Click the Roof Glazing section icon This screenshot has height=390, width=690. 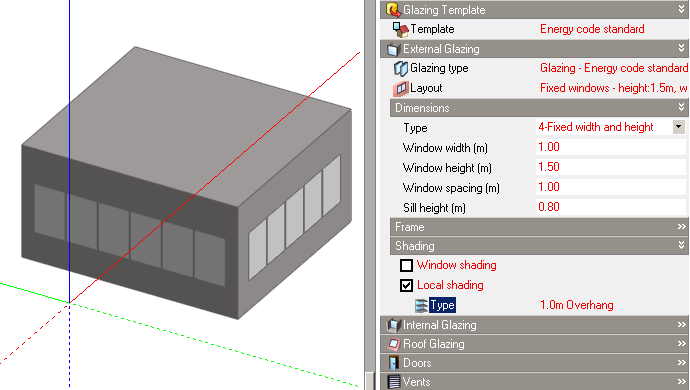394,344
